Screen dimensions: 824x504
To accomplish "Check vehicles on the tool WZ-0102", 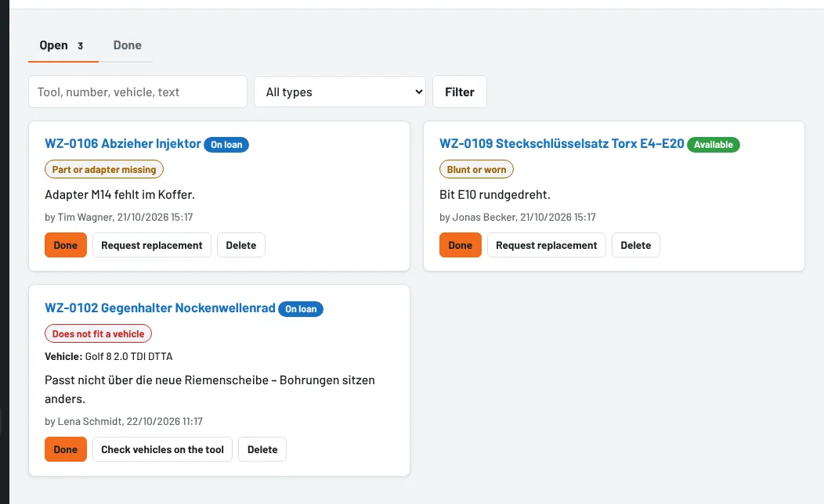I will (162, 449).
